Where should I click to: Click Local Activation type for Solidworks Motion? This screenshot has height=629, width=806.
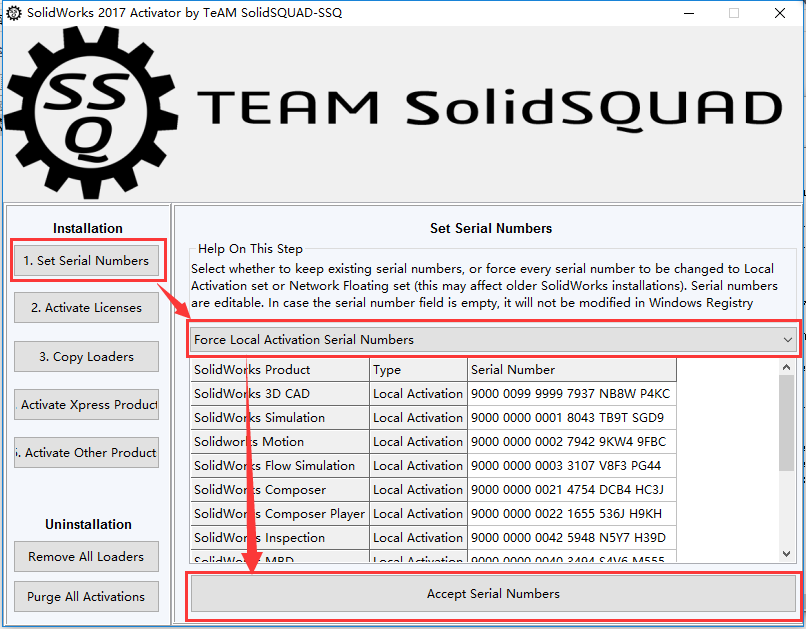tap(418, 441)
